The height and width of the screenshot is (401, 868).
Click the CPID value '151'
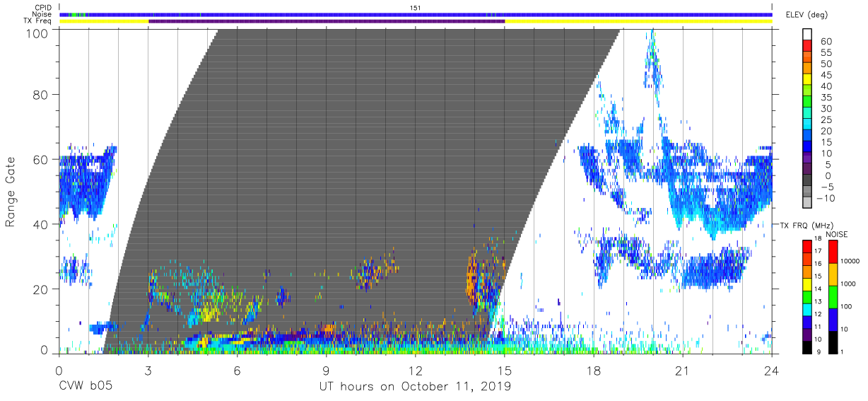coord(416,7)
